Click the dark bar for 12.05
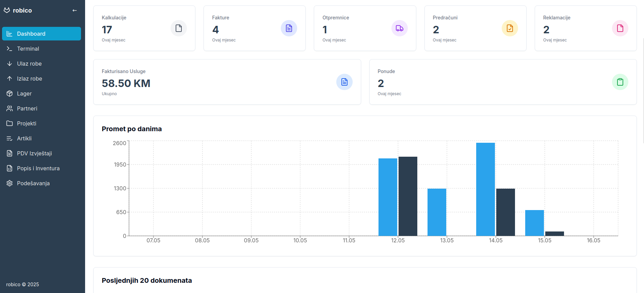 pyautogui.click(x=408, y=196)
